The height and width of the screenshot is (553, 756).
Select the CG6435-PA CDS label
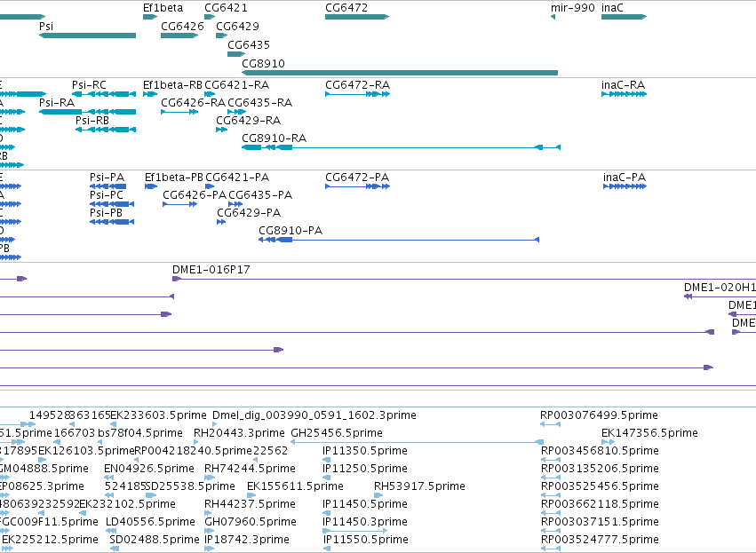260,195
